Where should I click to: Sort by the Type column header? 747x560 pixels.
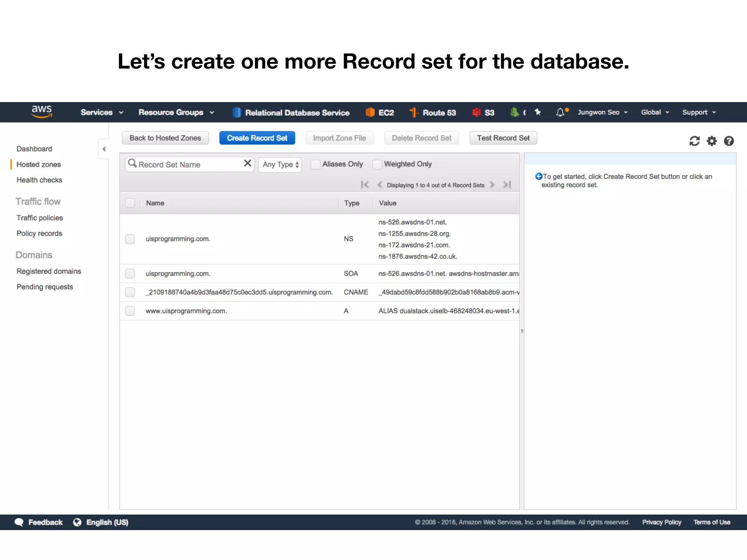352,203
